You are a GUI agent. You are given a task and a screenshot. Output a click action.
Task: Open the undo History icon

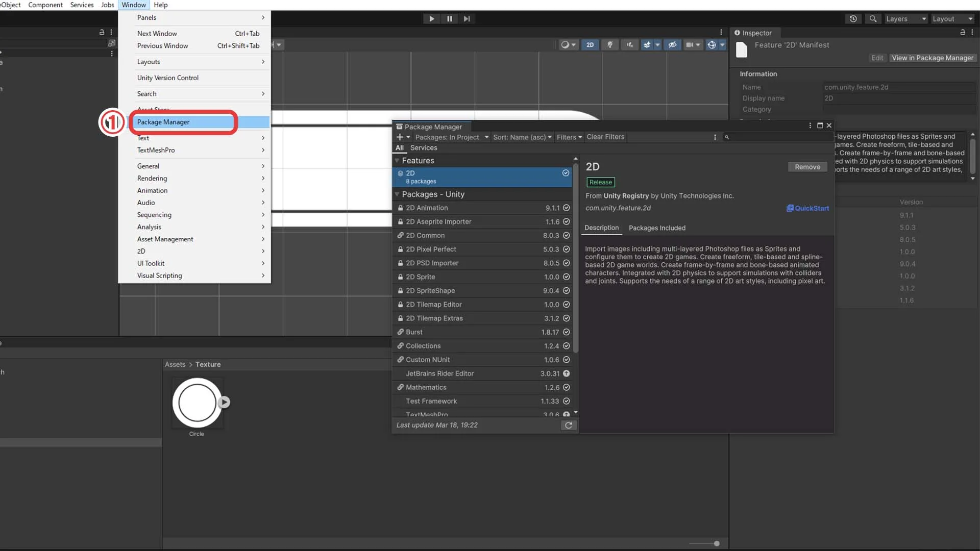(853, 18)
